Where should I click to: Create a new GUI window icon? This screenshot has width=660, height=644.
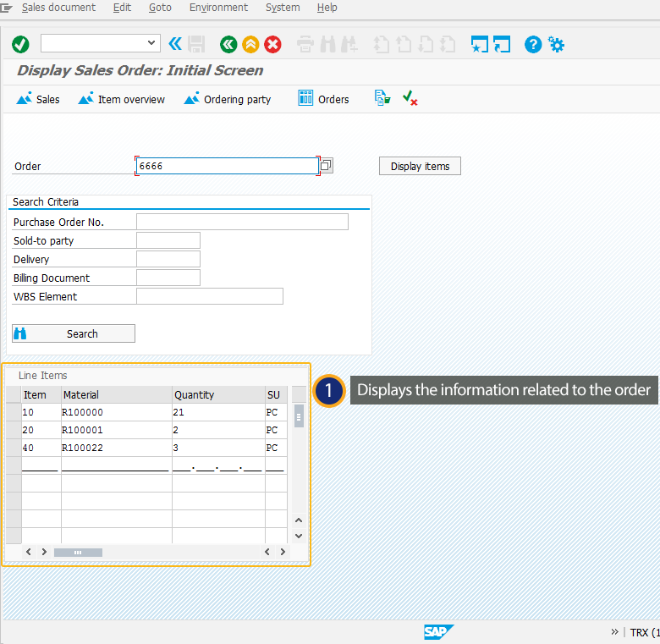pos(480,44)
